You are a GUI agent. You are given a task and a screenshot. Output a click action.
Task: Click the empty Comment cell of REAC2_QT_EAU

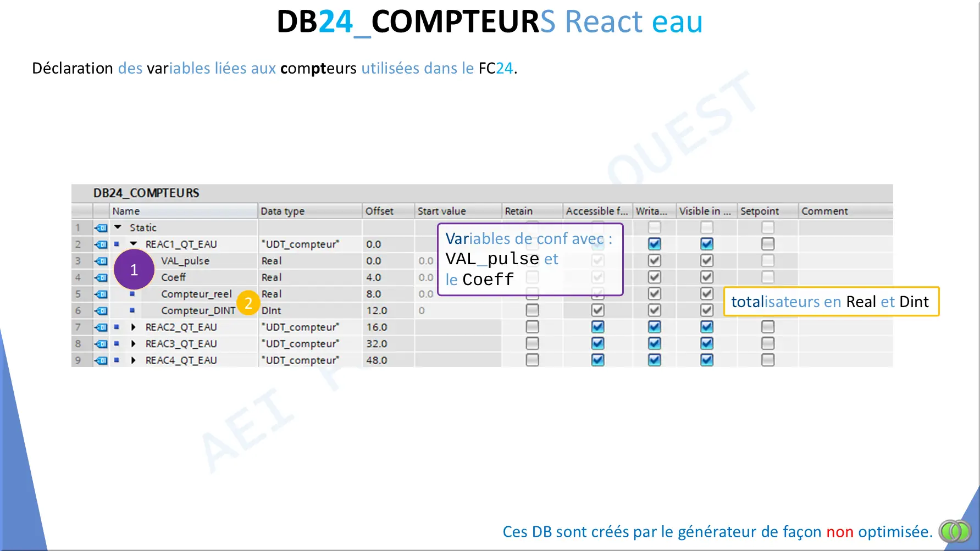tap(846, 327)
